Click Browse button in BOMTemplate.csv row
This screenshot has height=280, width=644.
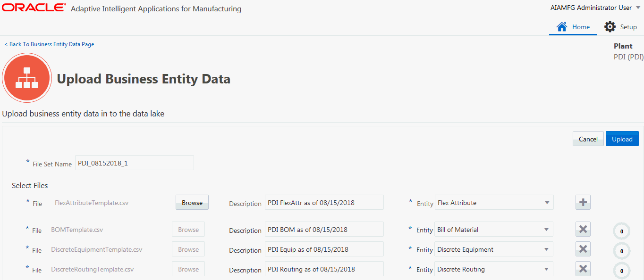click(188, 230)
